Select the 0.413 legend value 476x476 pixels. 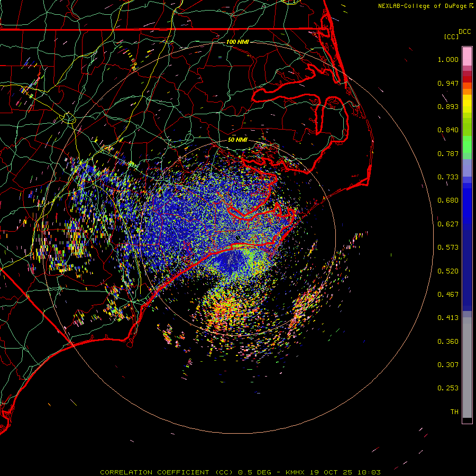tap(448, 318)
